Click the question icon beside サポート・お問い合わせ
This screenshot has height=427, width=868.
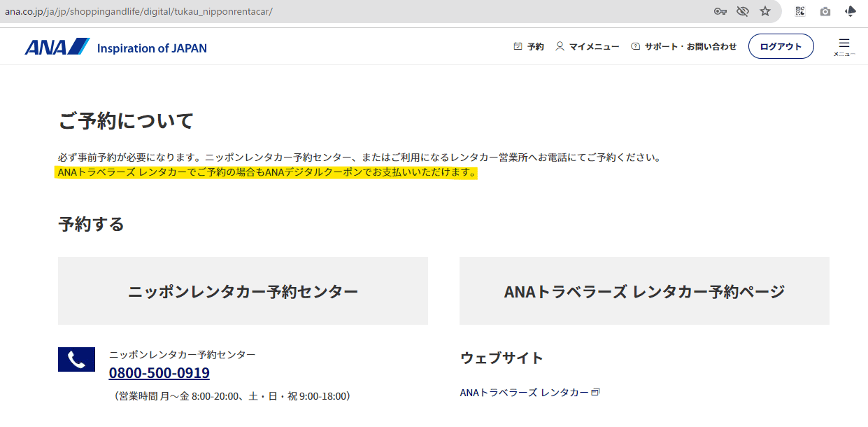click(x=635, y=47)
